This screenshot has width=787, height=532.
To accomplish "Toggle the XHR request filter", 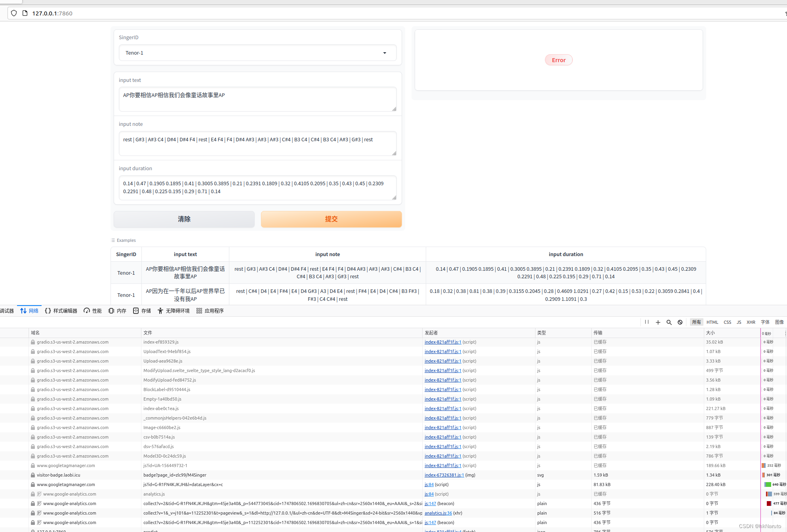I will (751, 322).
